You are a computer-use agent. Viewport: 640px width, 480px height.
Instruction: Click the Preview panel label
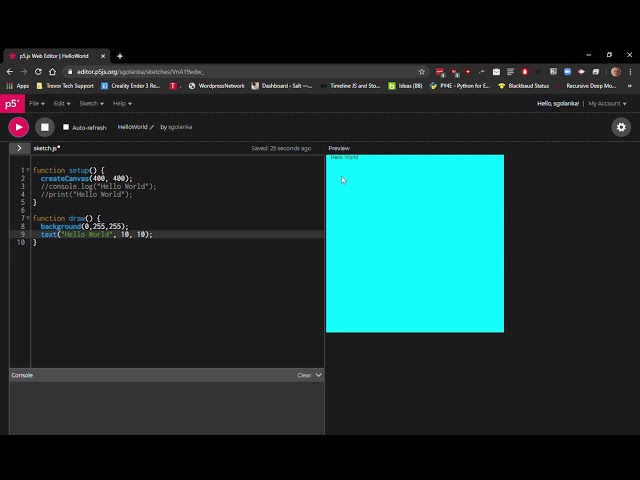tap(339, 148)
